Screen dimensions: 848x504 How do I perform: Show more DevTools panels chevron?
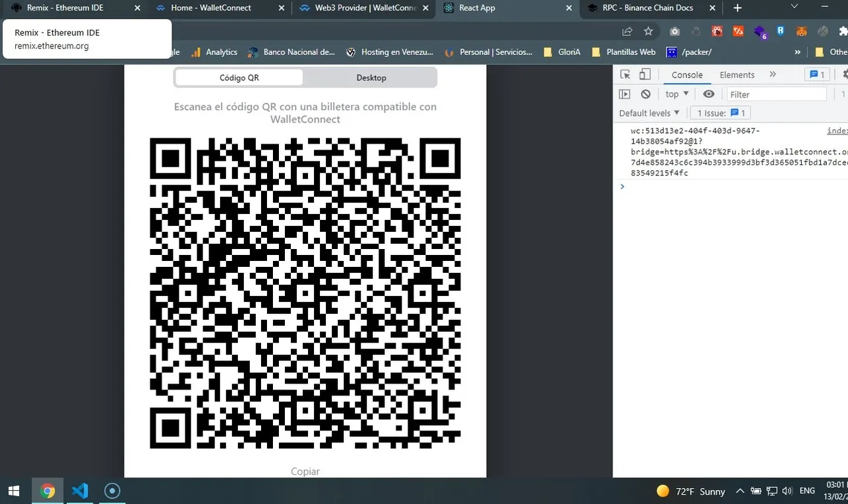point(772,75)
